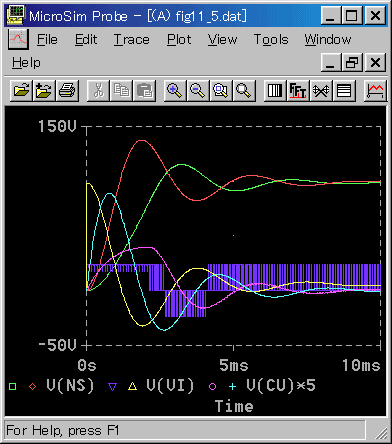Viewport: 392px width, 444px height.
Task: Select the cyan plus legend marker
Action: [x=233, y=386]
